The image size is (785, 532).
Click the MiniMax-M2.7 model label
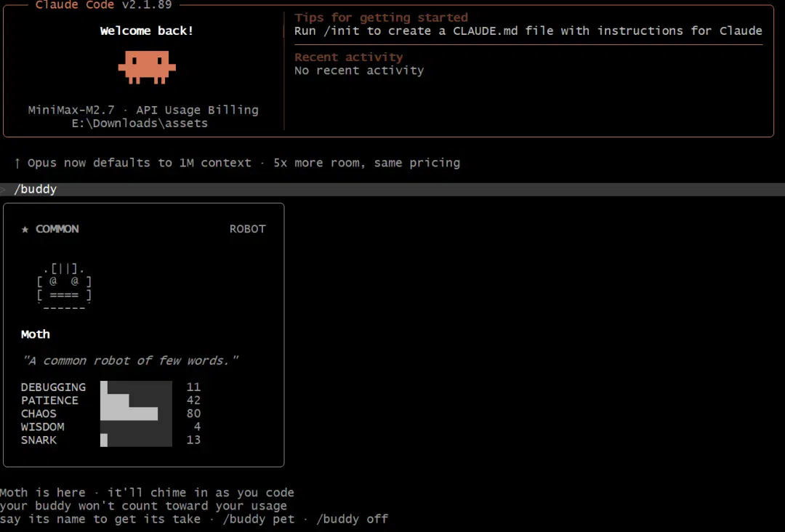coord(71,110)
